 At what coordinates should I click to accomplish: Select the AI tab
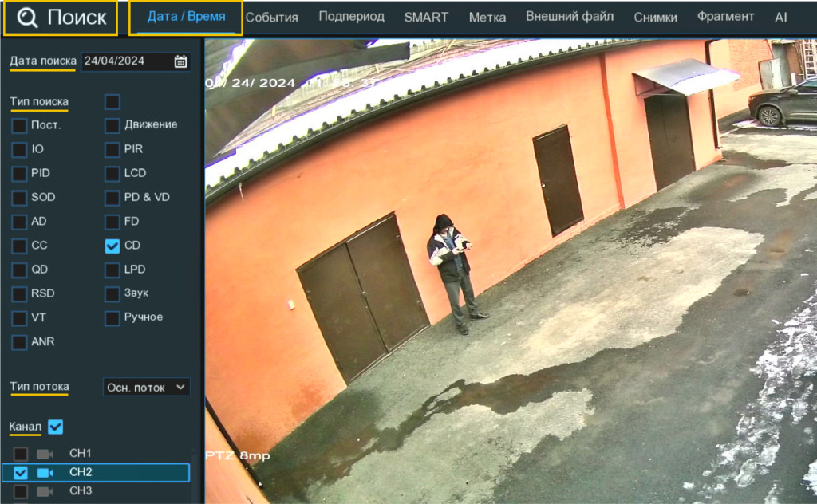(780, 18)
